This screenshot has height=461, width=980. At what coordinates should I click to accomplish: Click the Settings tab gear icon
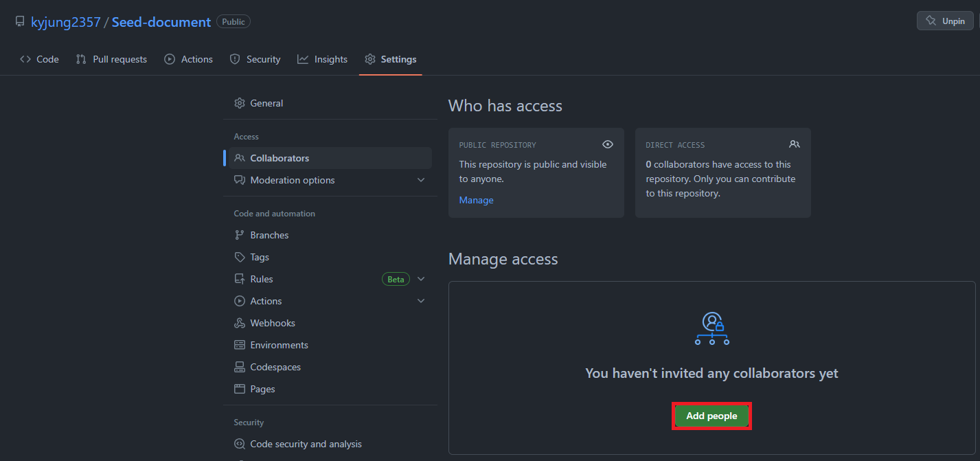[x=370, y=59]
